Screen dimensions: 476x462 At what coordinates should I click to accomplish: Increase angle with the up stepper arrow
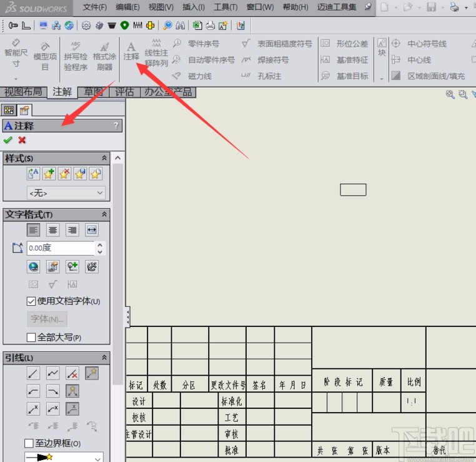(100, 244)
